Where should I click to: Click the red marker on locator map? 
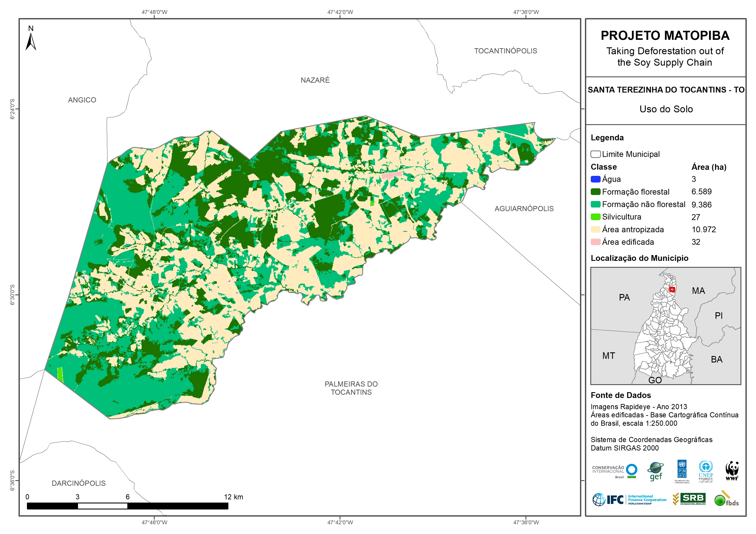point(672,289)
